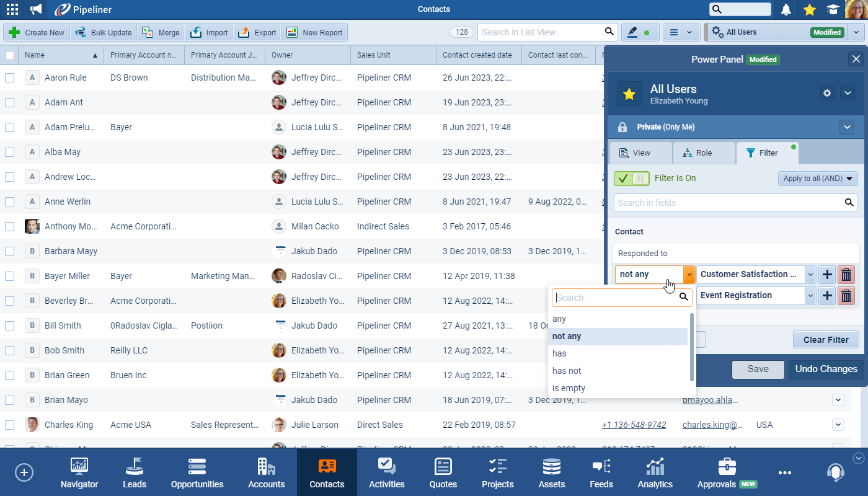The width and height of the screenshot is (868, 496).
Task: Open the Customer Satisfaction value dropdown
Action: pos(810,274)
